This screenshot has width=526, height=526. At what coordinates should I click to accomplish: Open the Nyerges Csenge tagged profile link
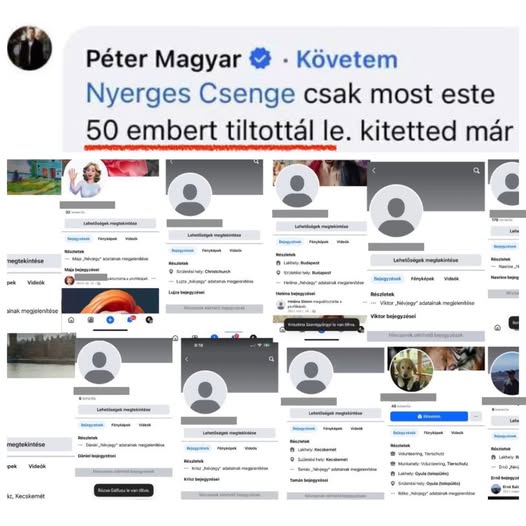pyautogui.click(x=191, y=94)
